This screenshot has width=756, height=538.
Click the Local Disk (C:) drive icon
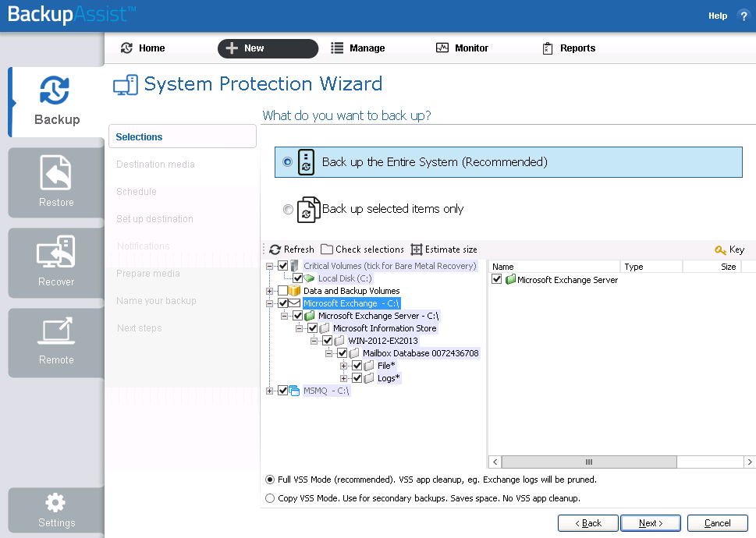click(x=309, y=278)
